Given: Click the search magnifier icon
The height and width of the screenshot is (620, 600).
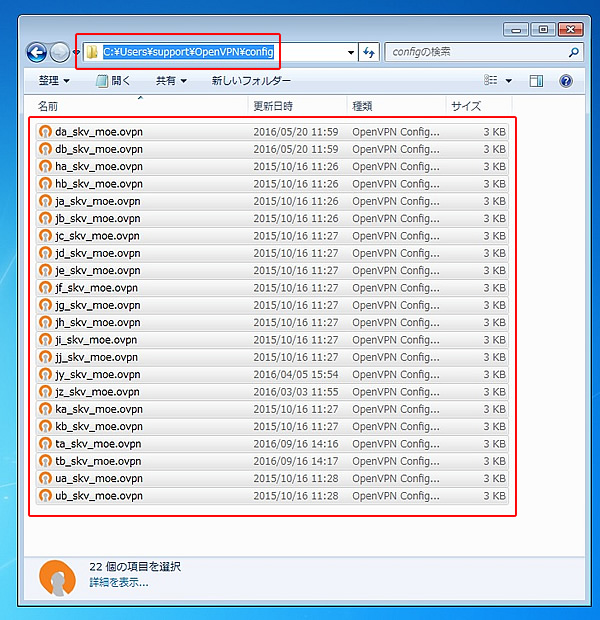Looking at the screenshot, I should [573, 52].
